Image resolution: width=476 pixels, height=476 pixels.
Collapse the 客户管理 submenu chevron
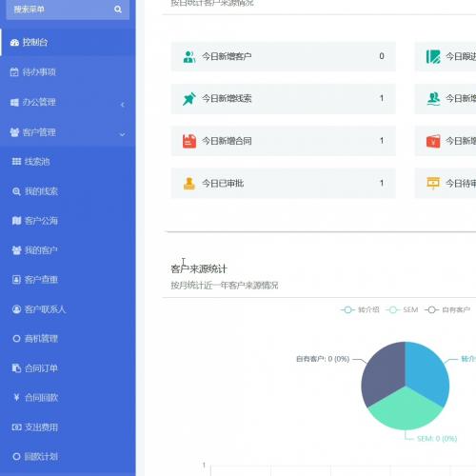(122, 134)
